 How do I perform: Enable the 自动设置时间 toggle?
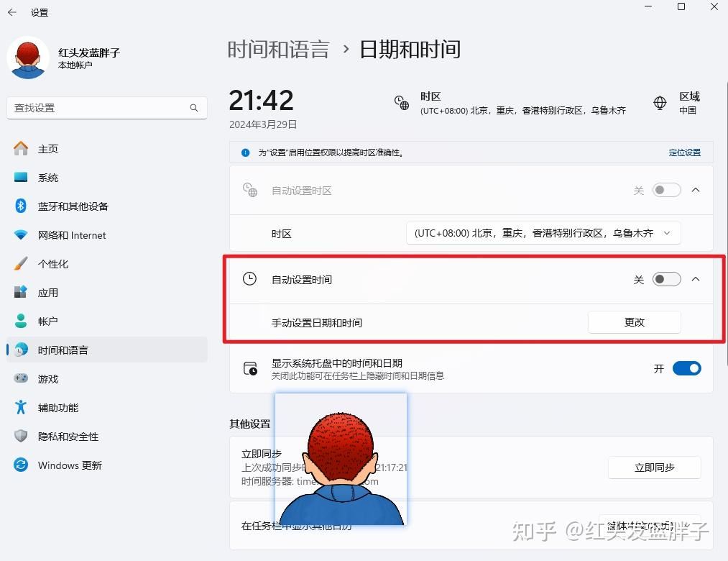click(x=665, y=279)
